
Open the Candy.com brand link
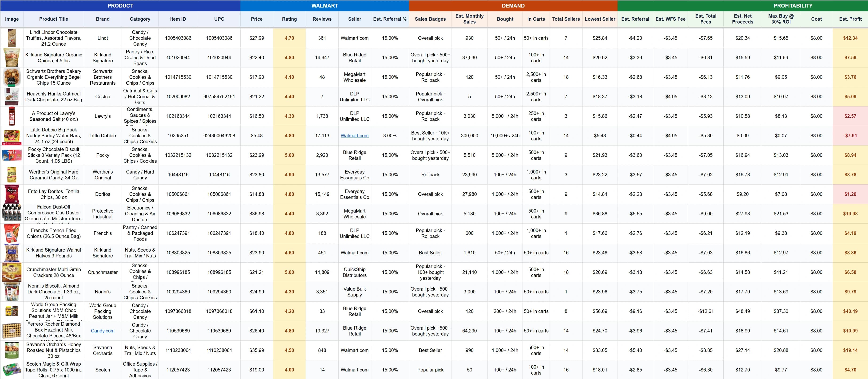coord(103,331)
